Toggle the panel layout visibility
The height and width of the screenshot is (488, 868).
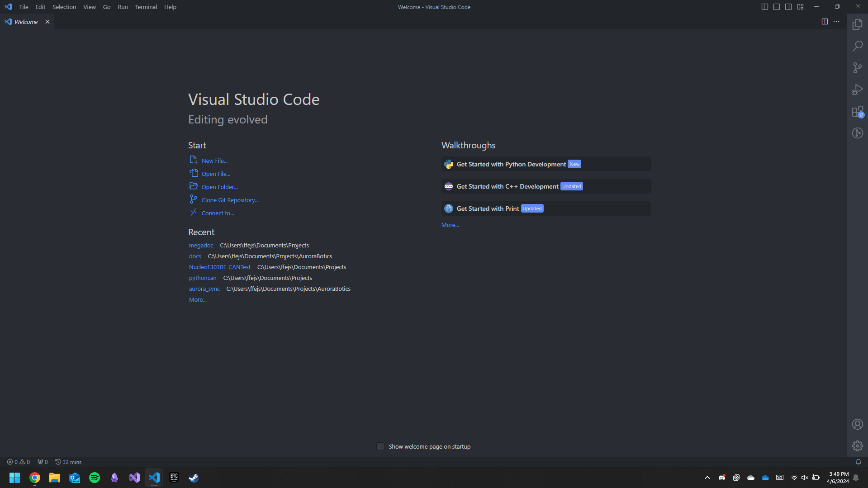pos(776,7)
